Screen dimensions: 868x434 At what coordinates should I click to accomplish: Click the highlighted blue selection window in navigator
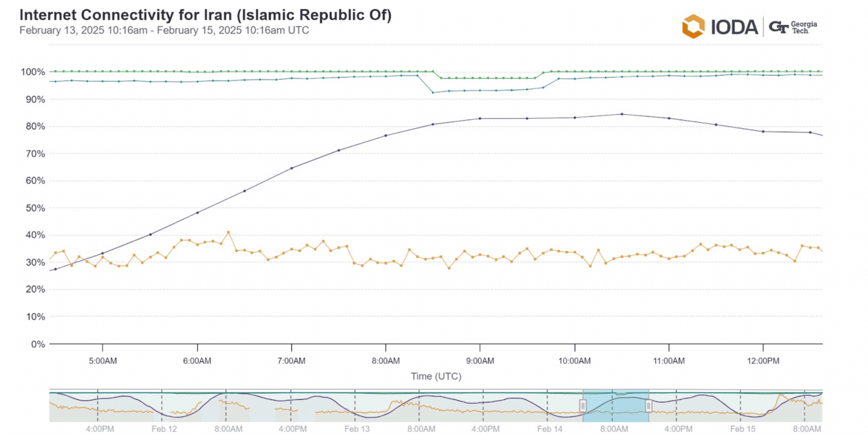tap(616, 406)
